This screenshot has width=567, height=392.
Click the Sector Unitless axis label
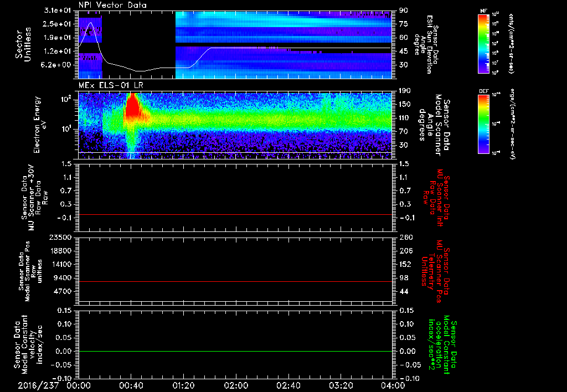click(x=23, y=44)
